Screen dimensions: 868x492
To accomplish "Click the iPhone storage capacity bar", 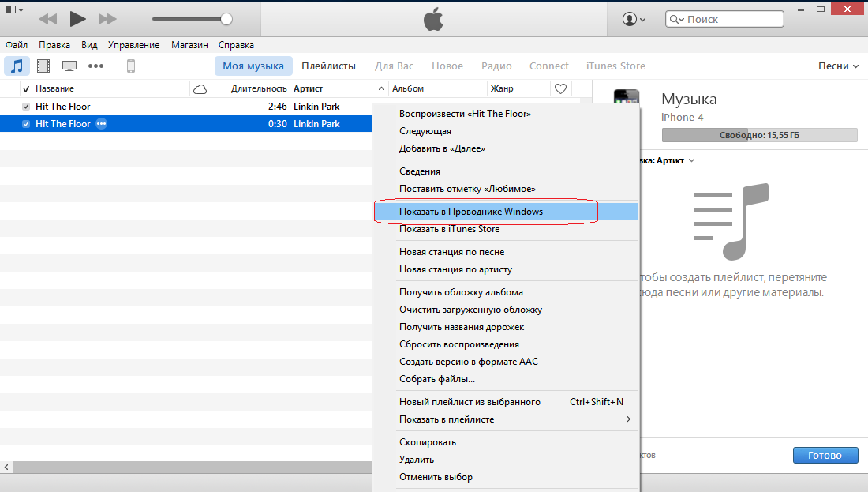I will pos(759,135).
